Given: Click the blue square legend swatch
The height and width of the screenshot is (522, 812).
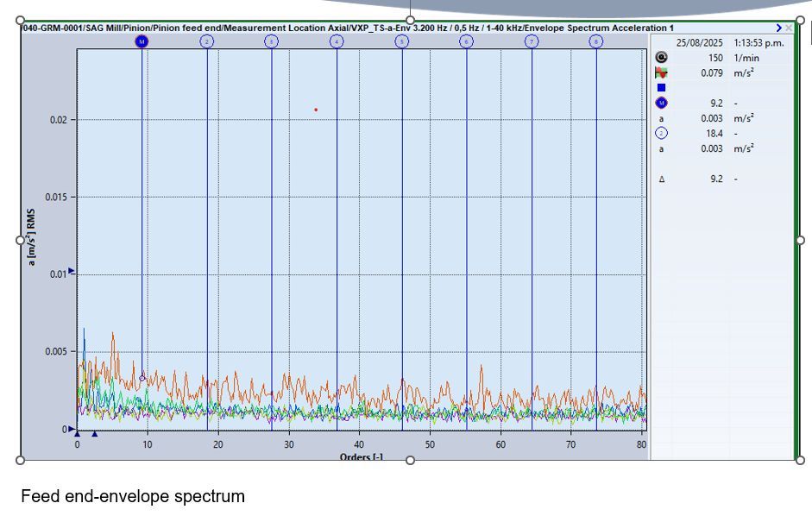Looking at the screenshot, I should [661, 87].
